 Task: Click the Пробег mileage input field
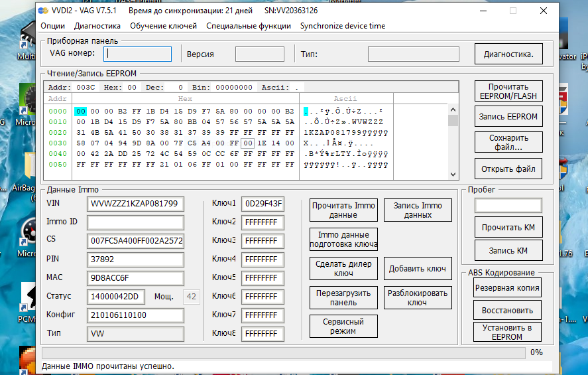click(508, 205)
